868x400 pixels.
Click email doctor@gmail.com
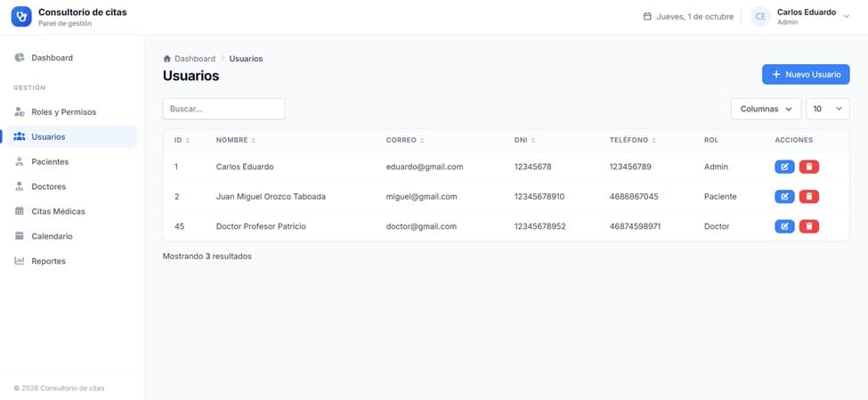tap(421, 226)
